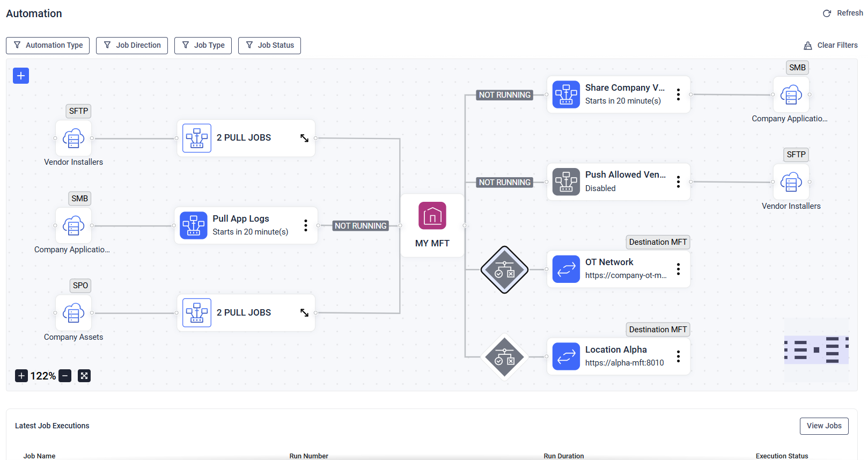Expand the Vendor Installers 2 PULL JOBS group

[304, 138]
